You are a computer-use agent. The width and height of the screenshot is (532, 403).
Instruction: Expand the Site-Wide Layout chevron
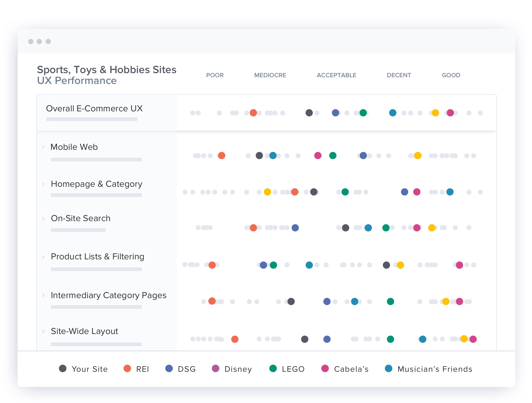click(x=43, y=331)
